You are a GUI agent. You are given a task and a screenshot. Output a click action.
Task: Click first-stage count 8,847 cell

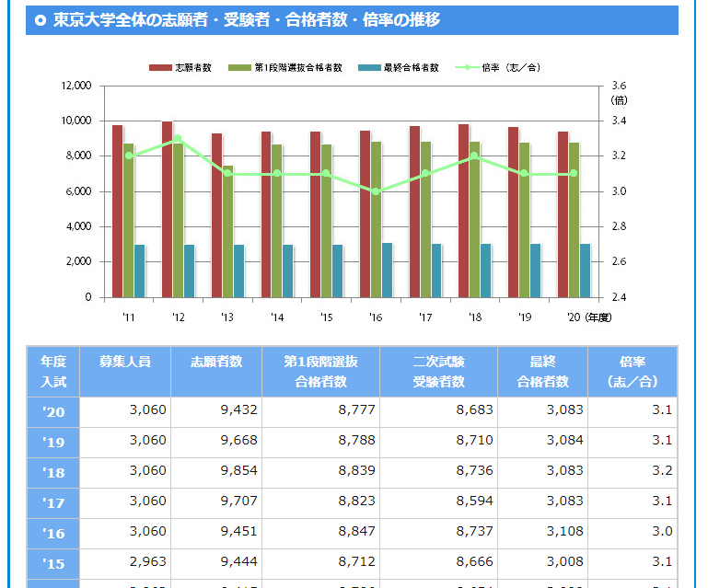click(x=321, y=534)
